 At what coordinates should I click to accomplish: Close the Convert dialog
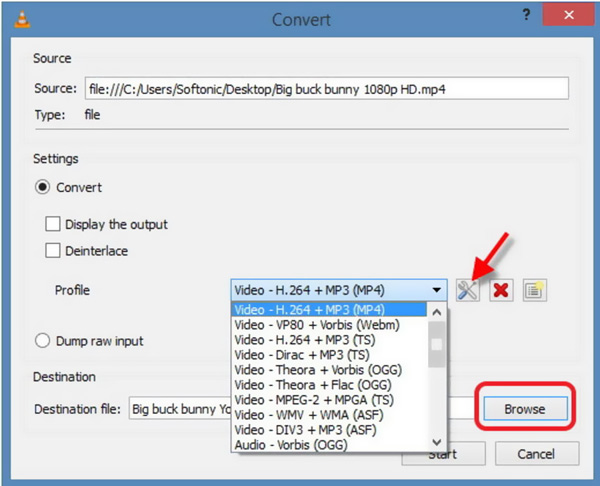pos(569,15)
